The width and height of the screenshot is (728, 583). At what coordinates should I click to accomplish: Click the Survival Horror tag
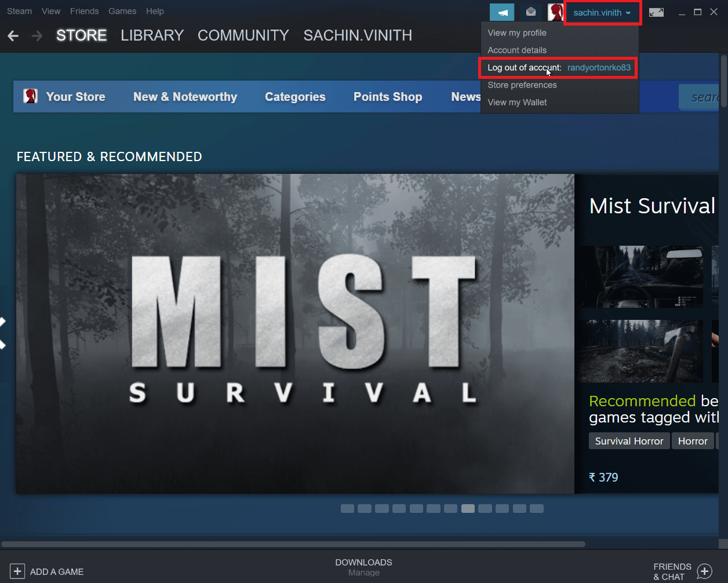pyautogui.click(x=629, y=440)
